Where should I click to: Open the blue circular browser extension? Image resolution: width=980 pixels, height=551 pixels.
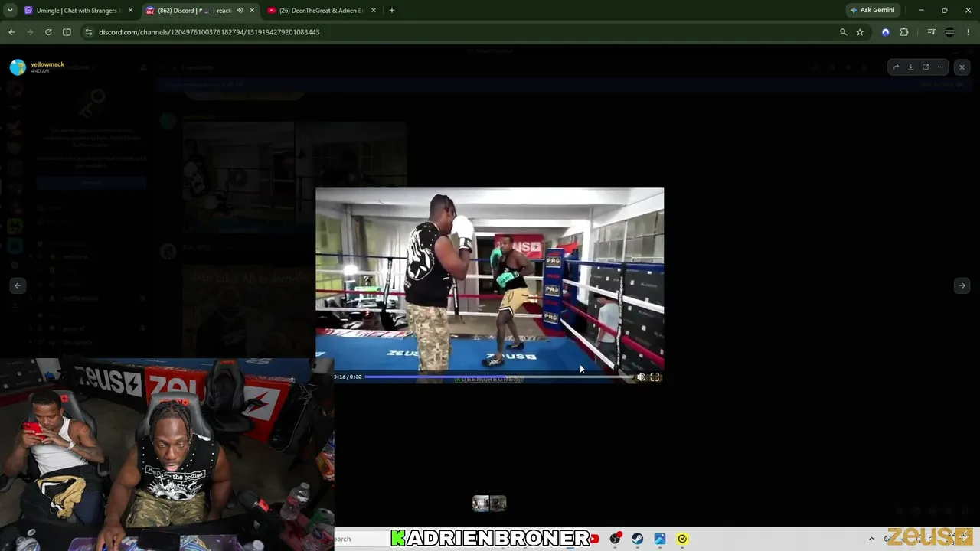pyautogui.click(x=886, y=32)
